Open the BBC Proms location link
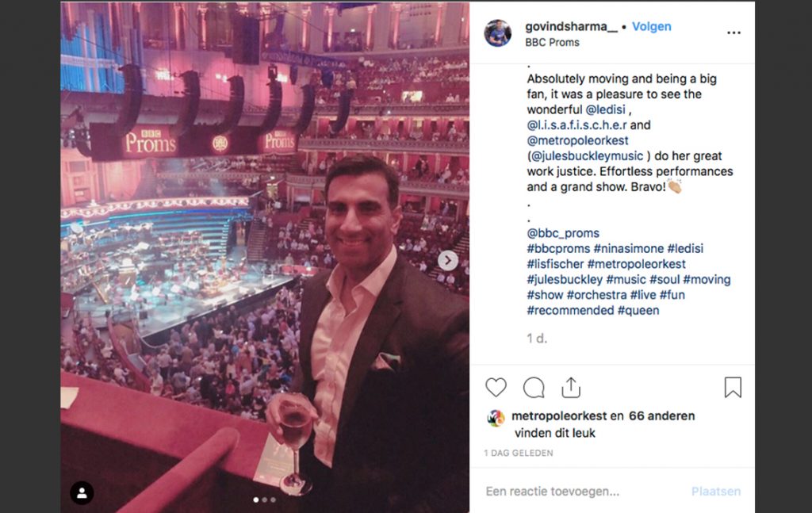The height and width of the screenshot is (513, 812). coord(552,43)
